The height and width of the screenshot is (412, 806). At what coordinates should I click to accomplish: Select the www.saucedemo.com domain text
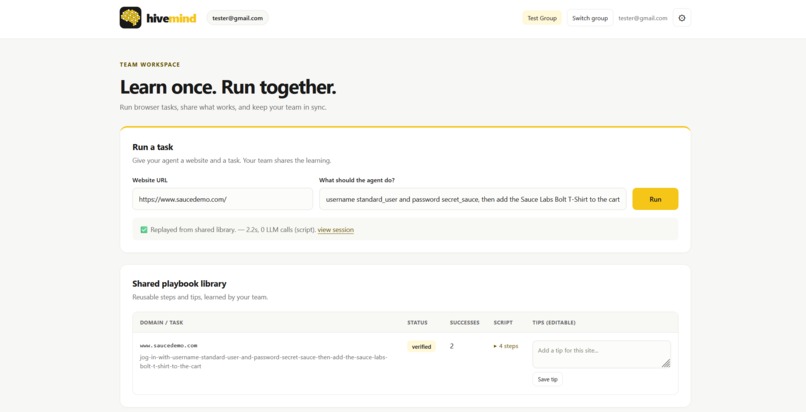click(169, 346)
